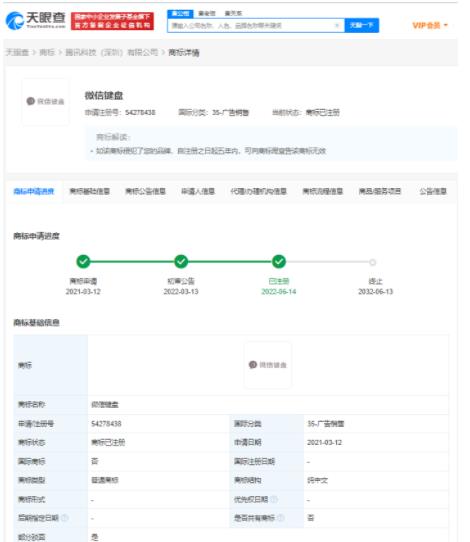Image resolution: width=470 pixels, height=542 pixels.
Task: Click the blue search button
Action: 361,26
